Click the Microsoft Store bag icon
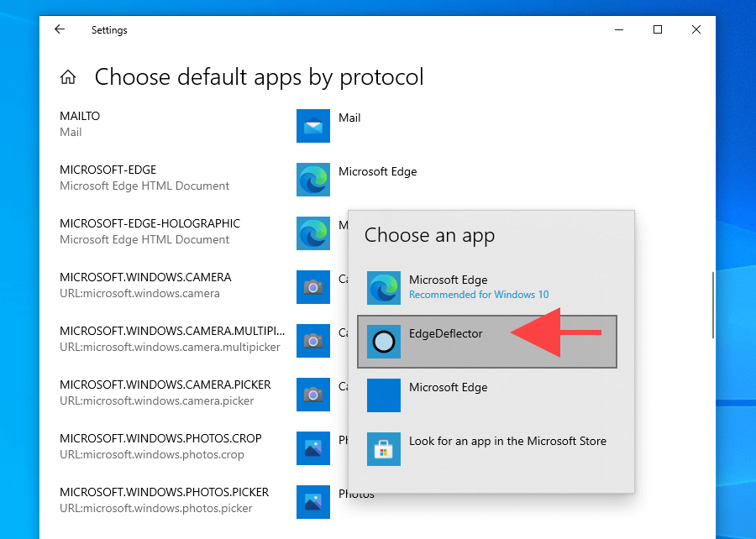This screenshot has height=539, width=756. [383, 449]
